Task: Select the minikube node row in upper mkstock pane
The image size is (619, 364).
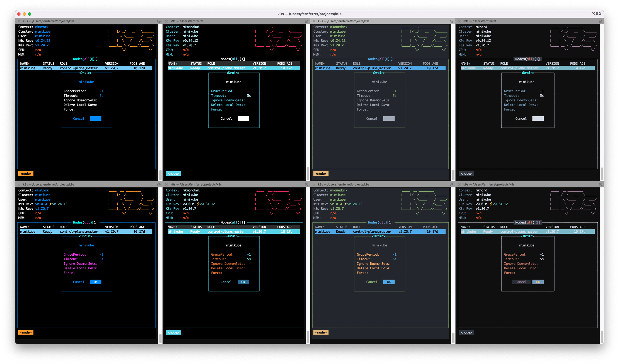Action: point(86,68)
